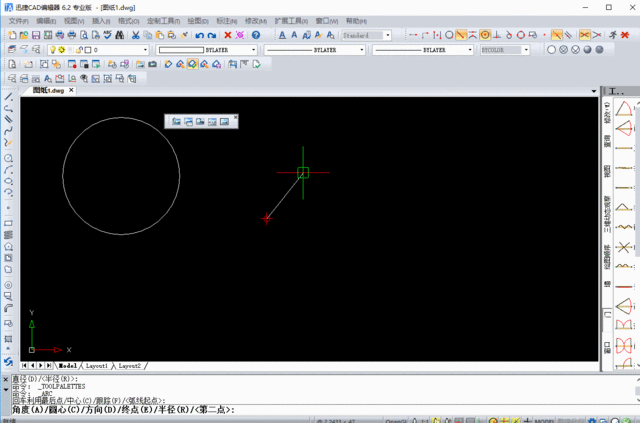Click the Save file icon

click(x=36, y=35)
